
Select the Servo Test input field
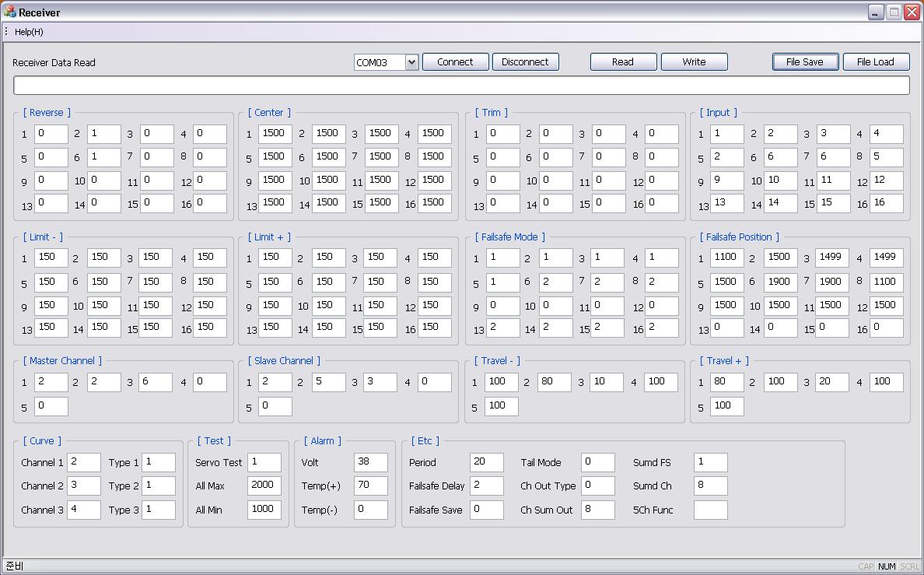coord(264,462)
